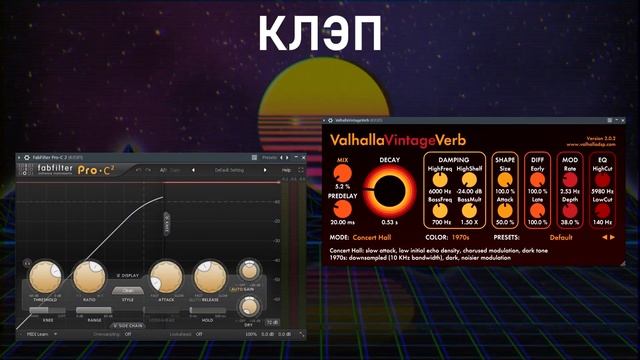The image size is (640, 360).
Task: Open ValhallaVintageVerb title bar menu arrow
Action: click(x=324, y=120)
